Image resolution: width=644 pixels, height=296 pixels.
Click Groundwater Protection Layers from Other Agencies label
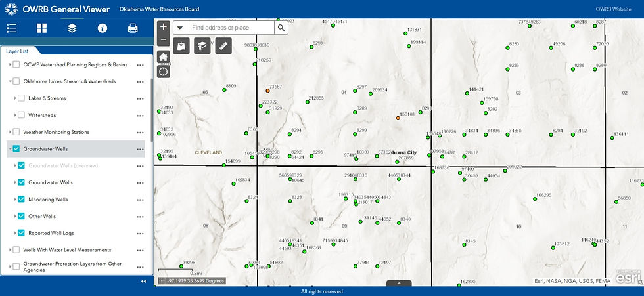coord(72,267)
